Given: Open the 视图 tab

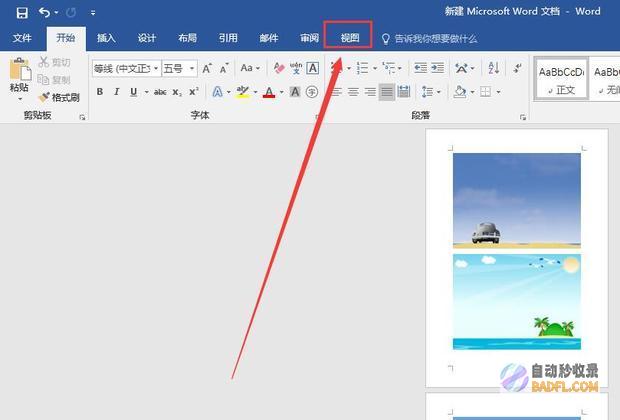Looking at the screenshot, I should [350, 38].
